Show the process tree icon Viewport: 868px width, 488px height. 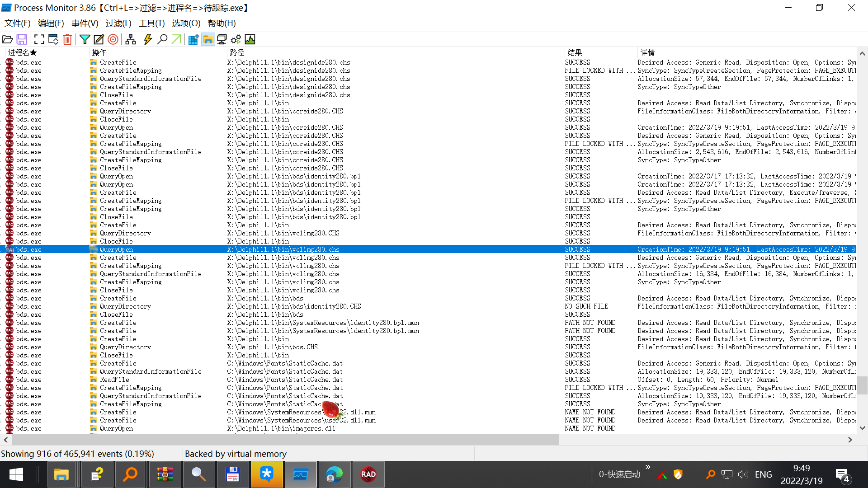point(131,40)
